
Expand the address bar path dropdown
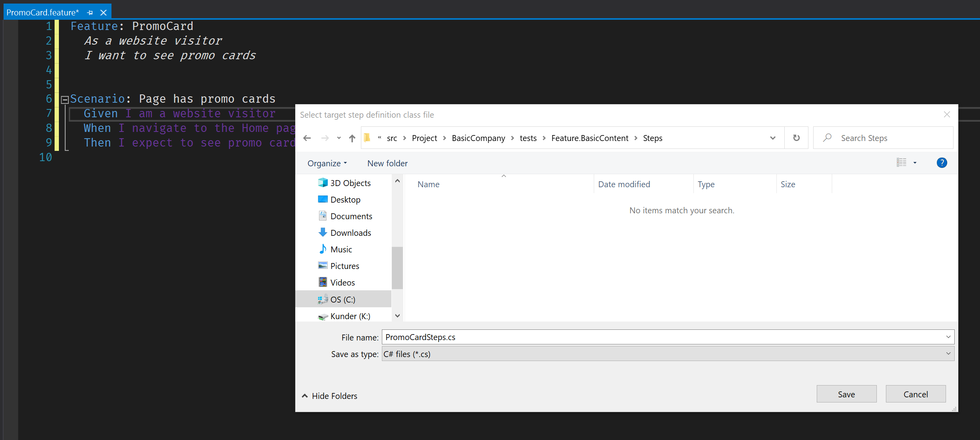click(x=772, y=138)
